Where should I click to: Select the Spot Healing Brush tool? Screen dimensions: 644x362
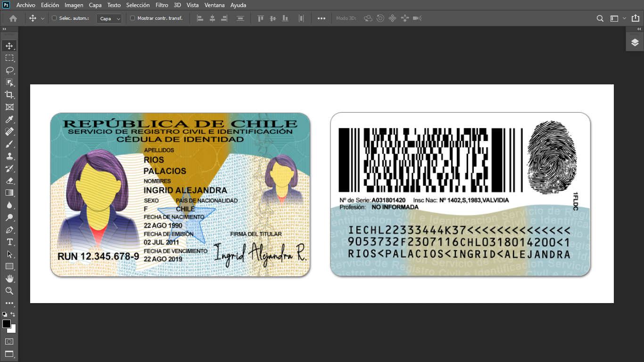point(9,132)
